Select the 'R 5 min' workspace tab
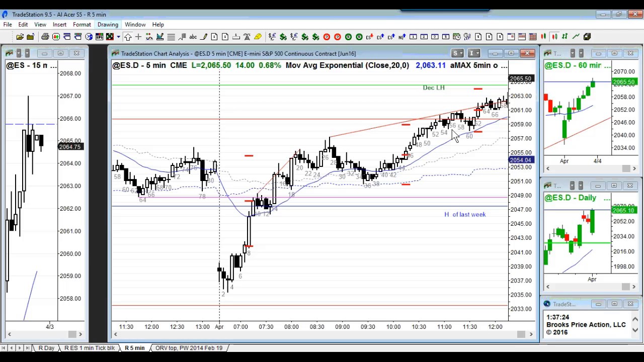 pos(134,348)
